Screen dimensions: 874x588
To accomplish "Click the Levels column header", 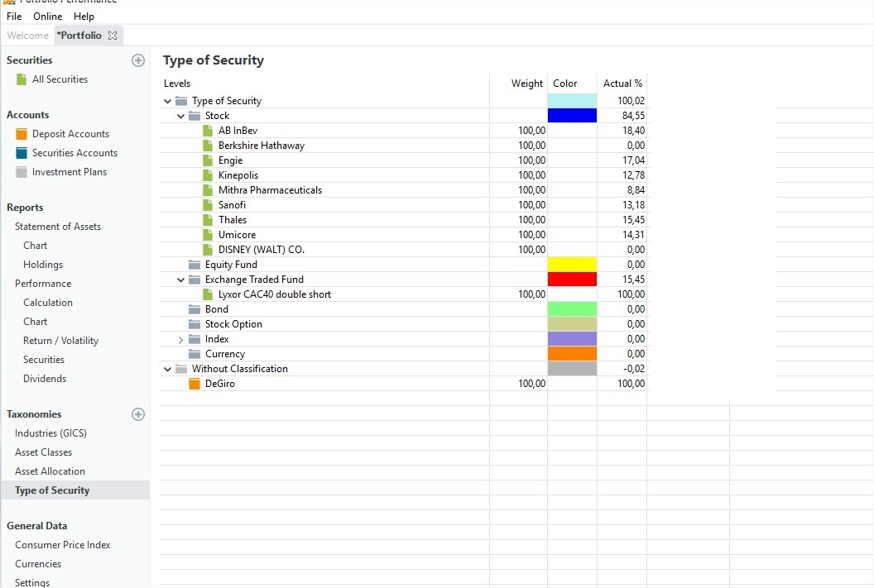I will [x=177, y=84].
